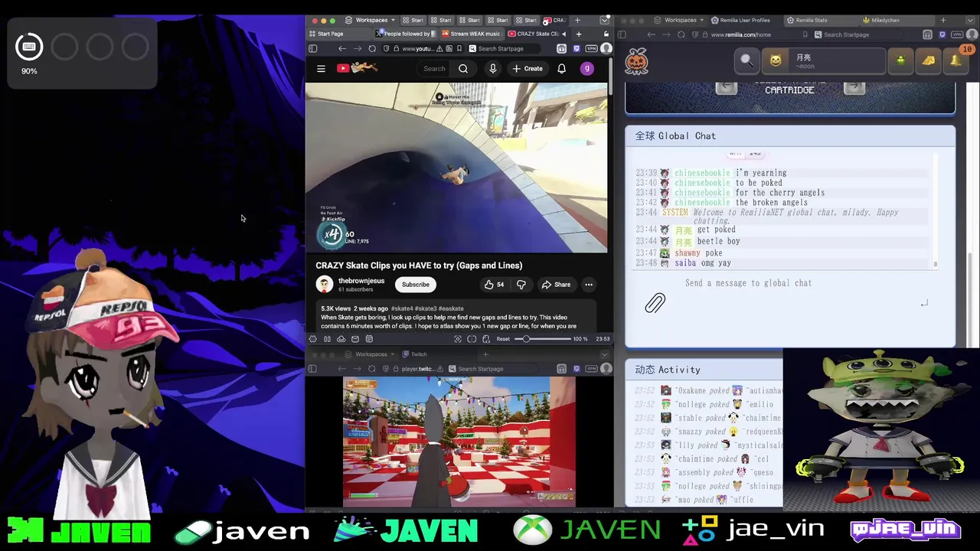Image resolution: width=980 pixels, height=551 pixels.
Task: Switch to the Start Page tab
Action: pos(340,34)
